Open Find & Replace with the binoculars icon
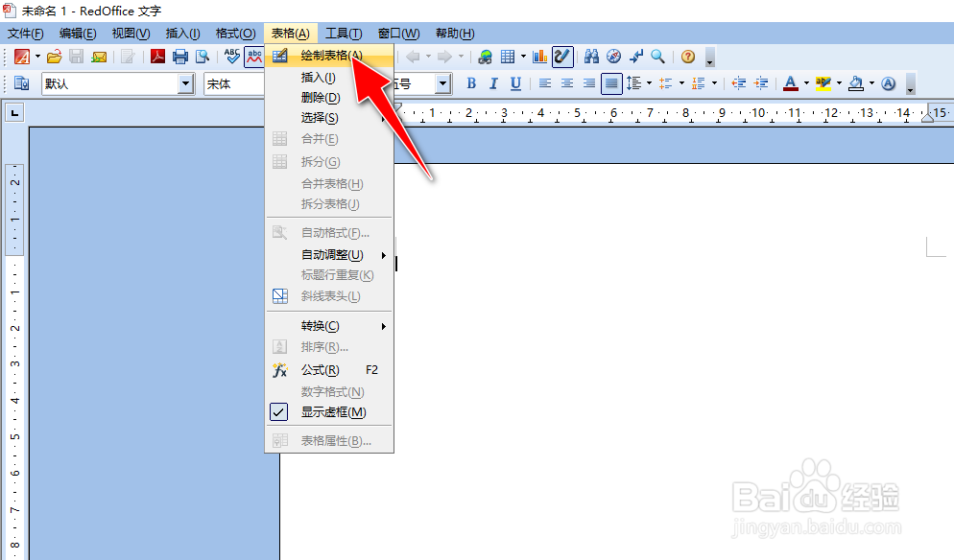 pyautogui.click(x=593, y=57)
